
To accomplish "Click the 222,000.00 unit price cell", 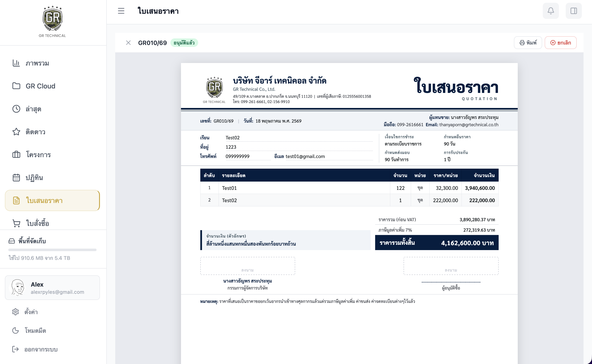I will (445, 200).
